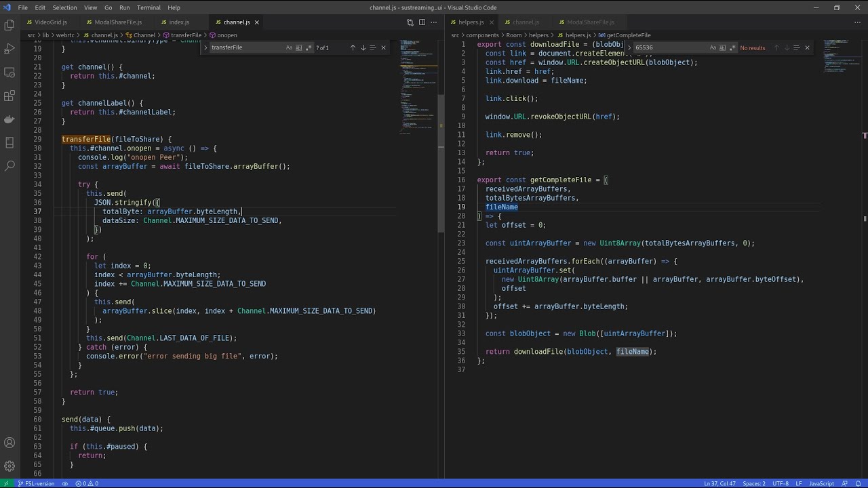The image size is (868, 488).
Task: Click Ln 37, Col 47 cursor position
Action: pos(720,483)
